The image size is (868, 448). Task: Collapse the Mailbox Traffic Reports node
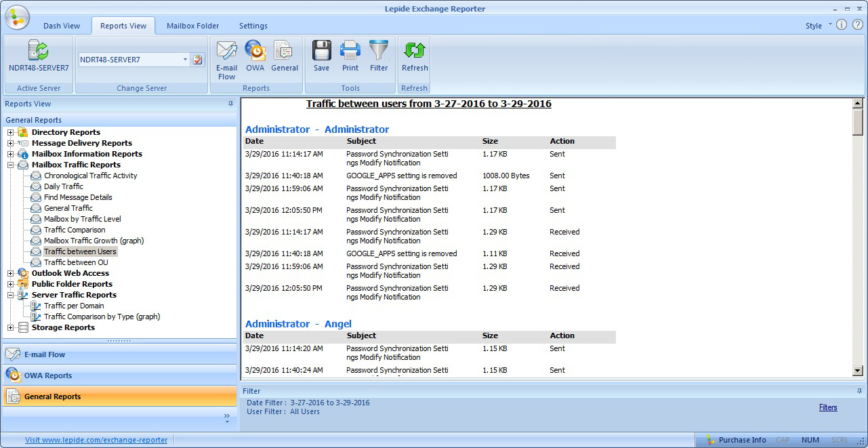[11, 165]
